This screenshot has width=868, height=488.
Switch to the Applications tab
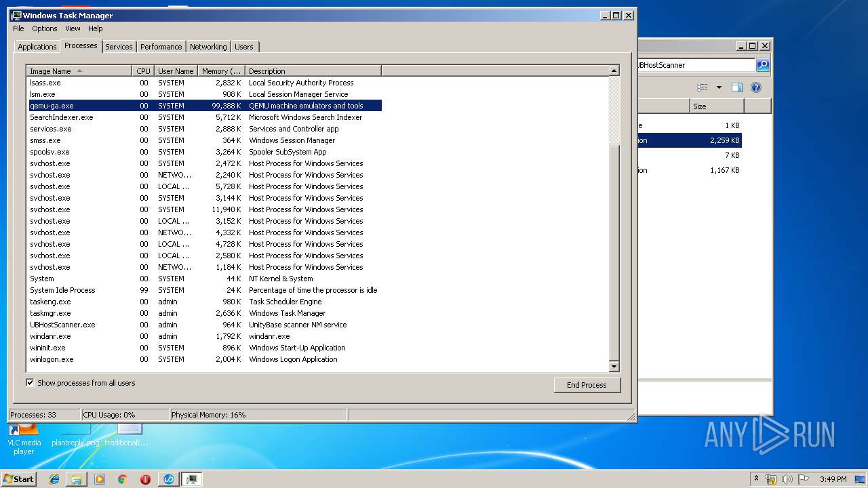(37, 47)
